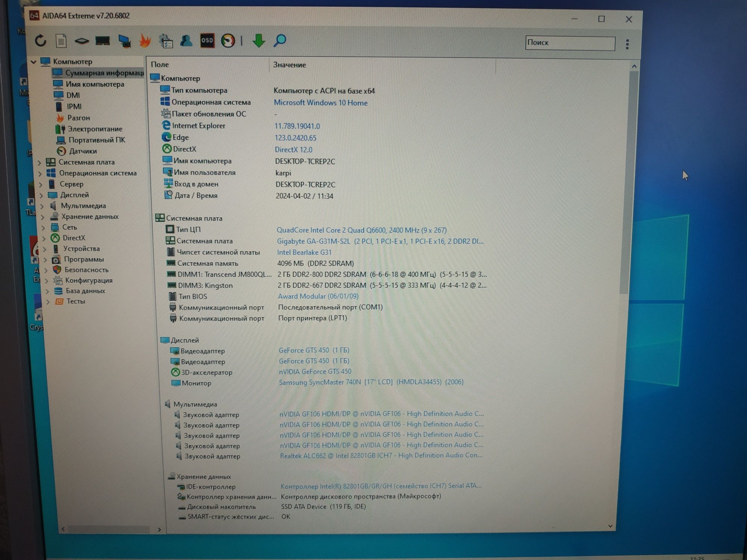The width and height of the screenshot is (747, 560).
Task: Expand the Сервер tree node
Action: click(x=41, y=184)
